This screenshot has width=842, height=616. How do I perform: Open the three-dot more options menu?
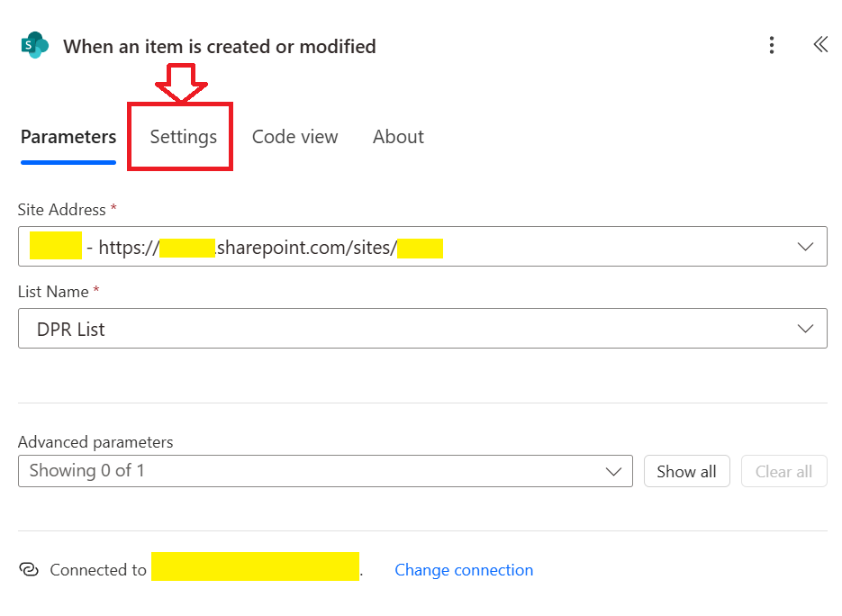(x=772, y=45)
